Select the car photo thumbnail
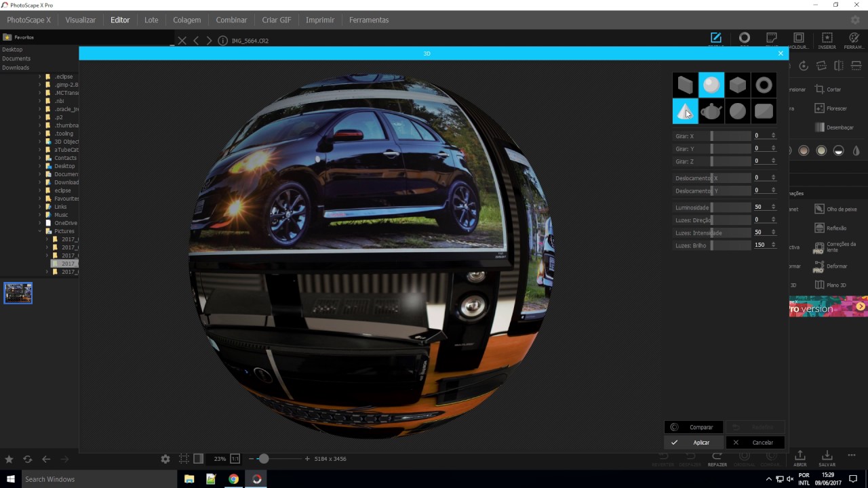 pos(18,293)
